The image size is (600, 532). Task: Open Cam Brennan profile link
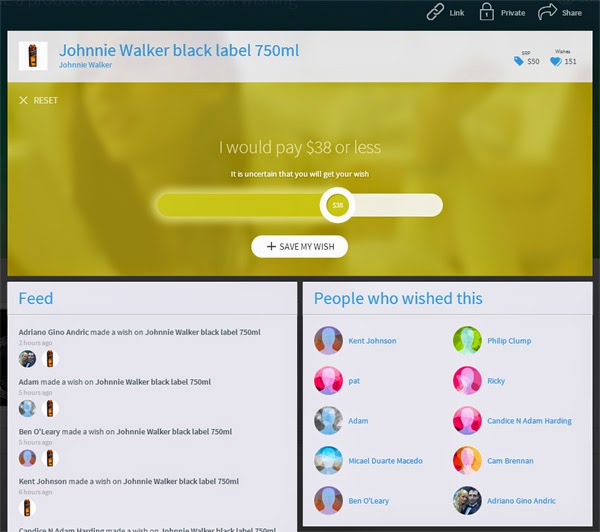pyautogui.click(x=510, y=461)
